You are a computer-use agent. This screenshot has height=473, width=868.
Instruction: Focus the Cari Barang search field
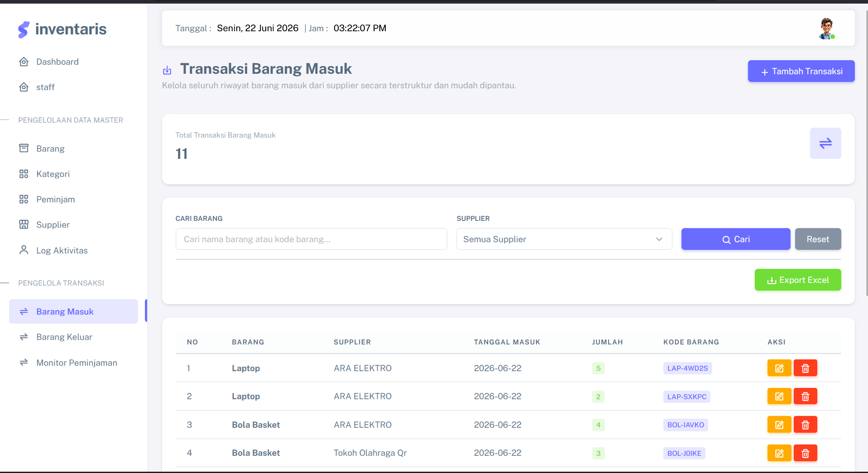(311, 239)
